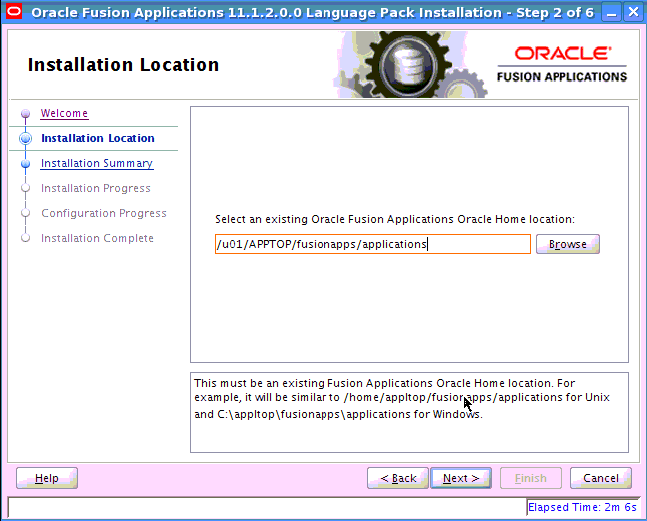This screenshot has width=647, height=521.
Task: Click the Installation Complete step label
Action: pos(97,238)
